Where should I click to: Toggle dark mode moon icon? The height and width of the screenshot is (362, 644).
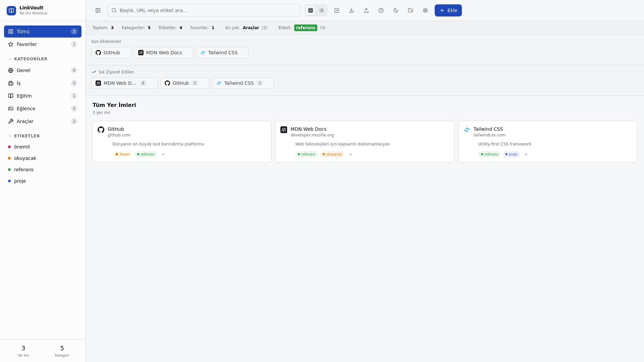point(396,10)
